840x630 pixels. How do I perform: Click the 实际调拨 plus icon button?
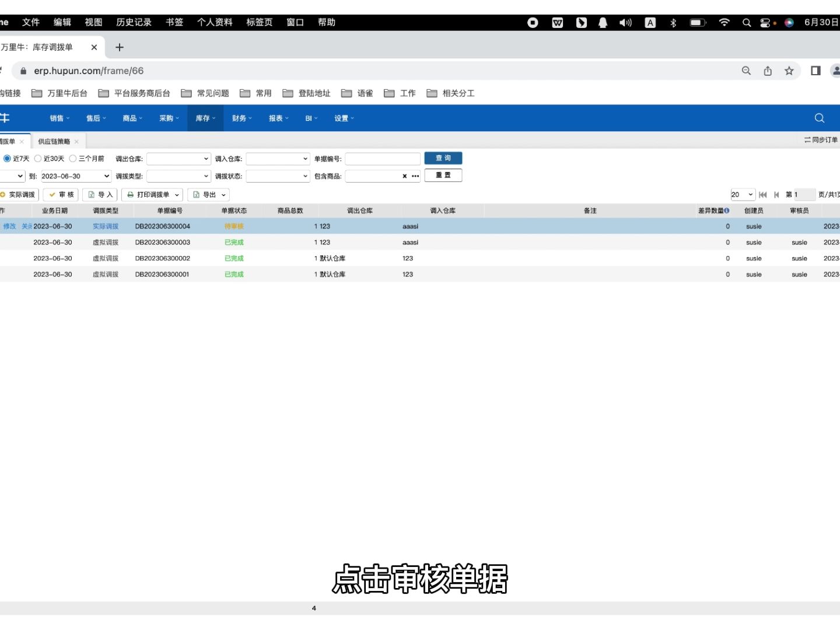click(3, 194)
